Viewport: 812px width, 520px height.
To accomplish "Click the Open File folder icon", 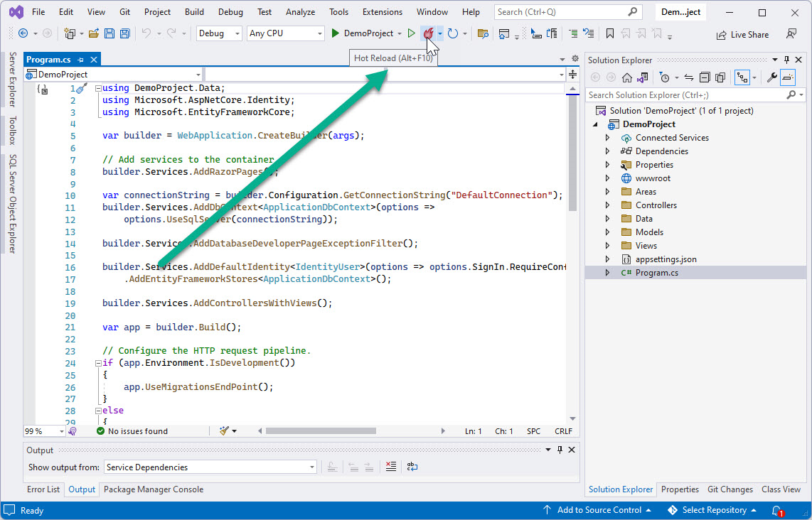I will point(94,33).
